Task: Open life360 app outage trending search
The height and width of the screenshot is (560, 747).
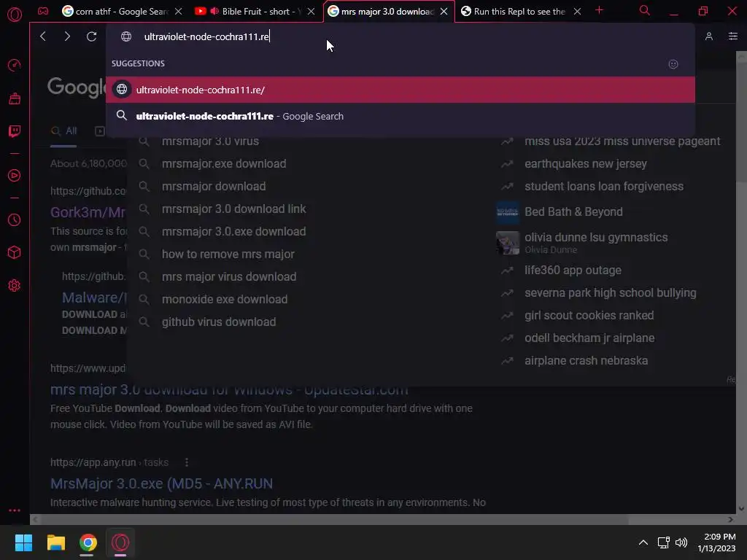Action: point(573,271)
